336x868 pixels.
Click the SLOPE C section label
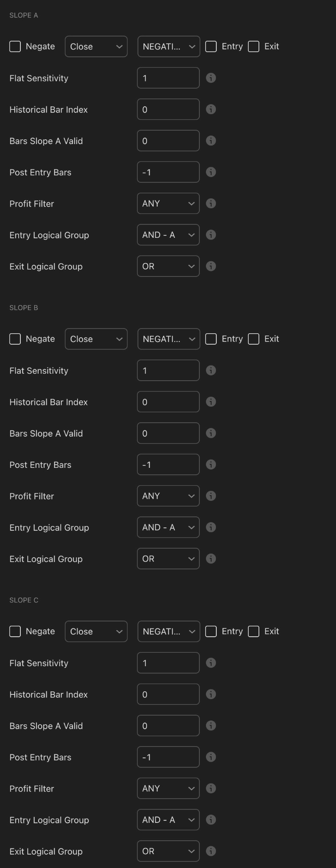(x=24, y=600)
